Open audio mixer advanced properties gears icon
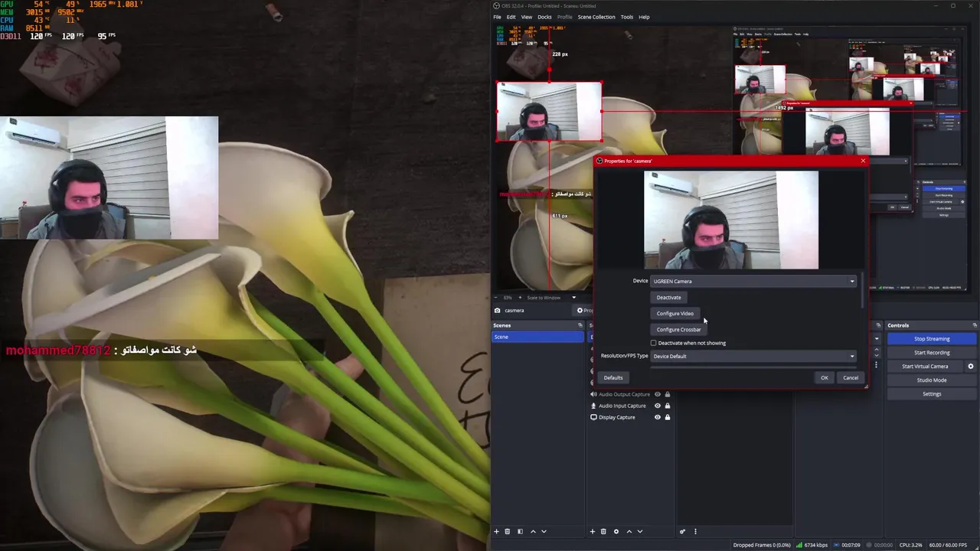Screen dimensions: 980x551 [682, 531]
